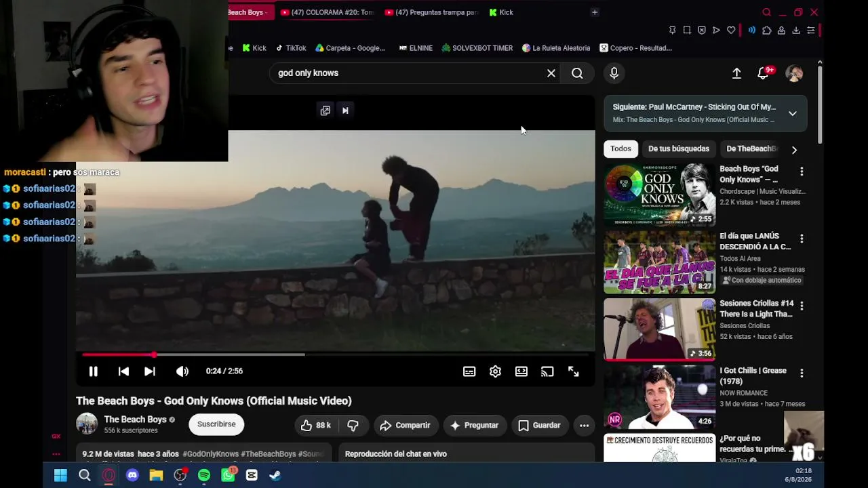Click the Compartir share button
Screen dimensions: 868x488
405,426
